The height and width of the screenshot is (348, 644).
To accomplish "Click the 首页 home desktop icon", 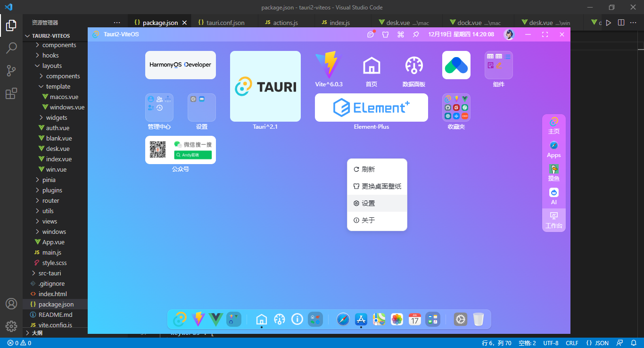I will [x=372, y=70].
